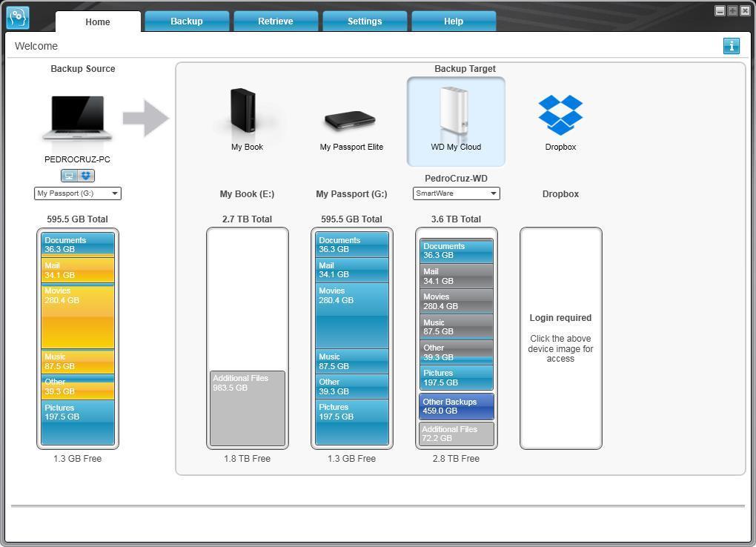Expand the SmartWare share dropdown
The height and width of the screenshot is (547, 756).
coord(456,193)
